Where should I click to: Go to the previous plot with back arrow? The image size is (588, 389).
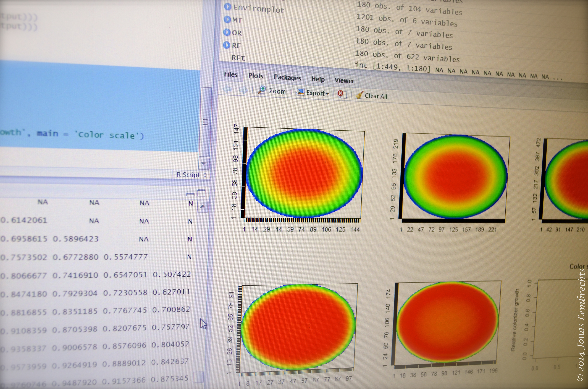point(227,89)
